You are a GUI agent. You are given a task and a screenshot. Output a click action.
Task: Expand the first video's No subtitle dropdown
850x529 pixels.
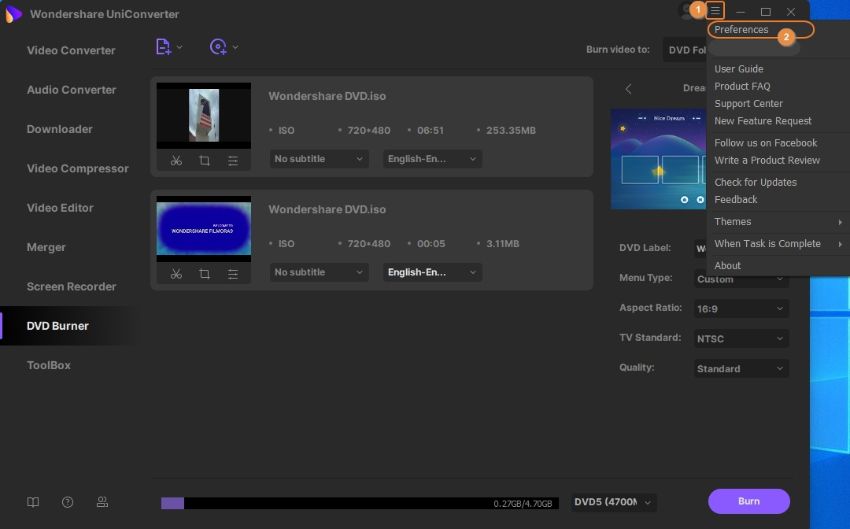(x=319, y=159)
